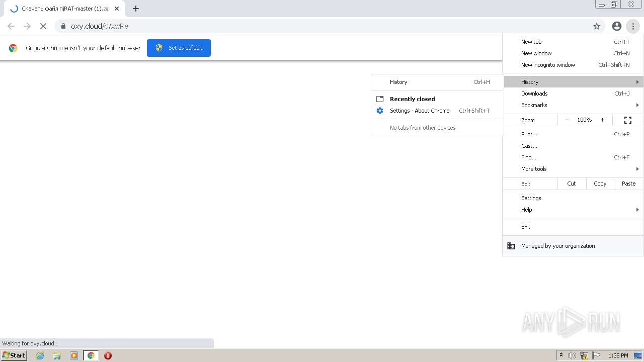The height and width of the screenshot is (362, 644).
Task: Select New tab menu item
Action: pyautogui.click(x=573, y=42)
